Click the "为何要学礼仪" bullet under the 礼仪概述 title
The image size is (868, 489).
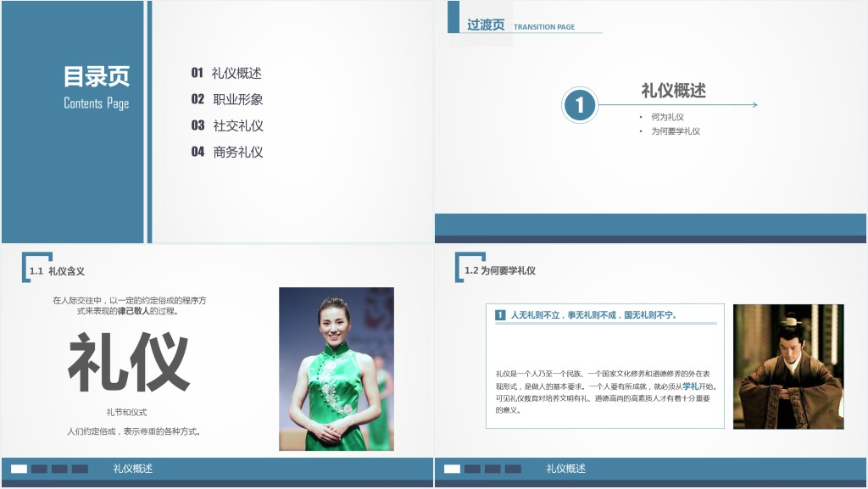(x=675, y=131)
